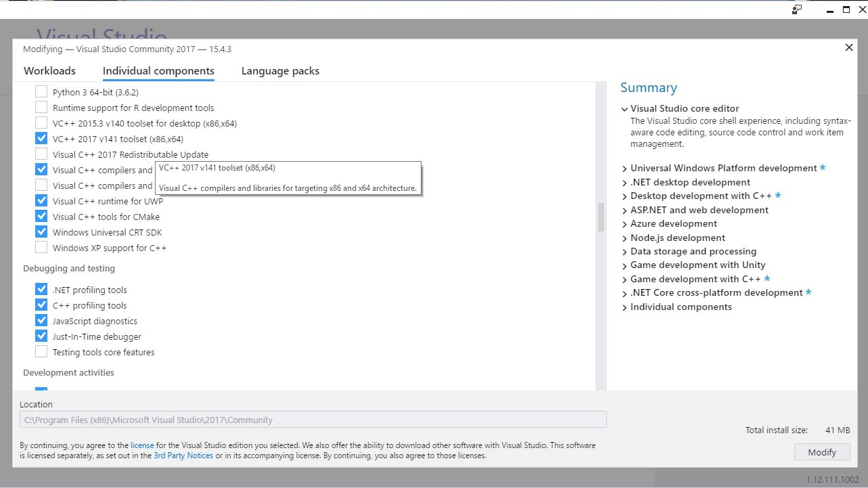Check Testing tools core features

tap(41, 352)
